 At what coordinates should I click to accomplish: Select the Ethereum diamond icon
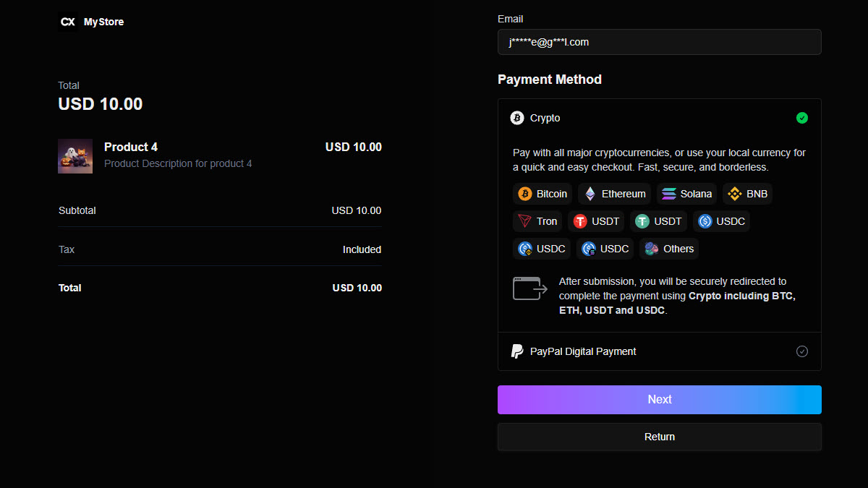point(590,194)
